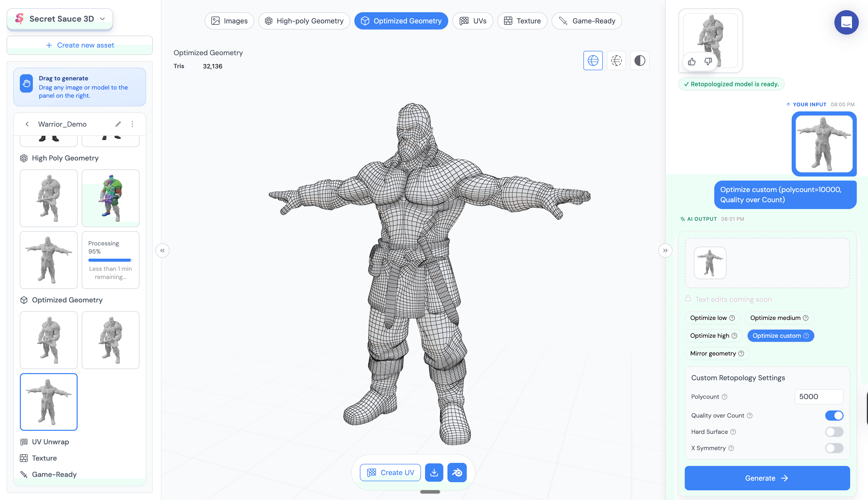Enable the X Symmetry toggle
868x500 pixels.
pyautogui.click(x=834, y=448)
